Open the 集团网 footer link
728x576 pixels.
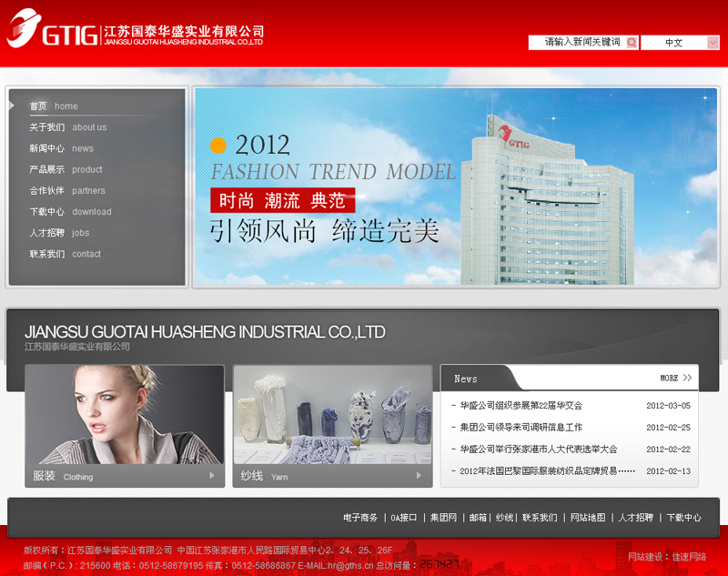pos(443,518)
